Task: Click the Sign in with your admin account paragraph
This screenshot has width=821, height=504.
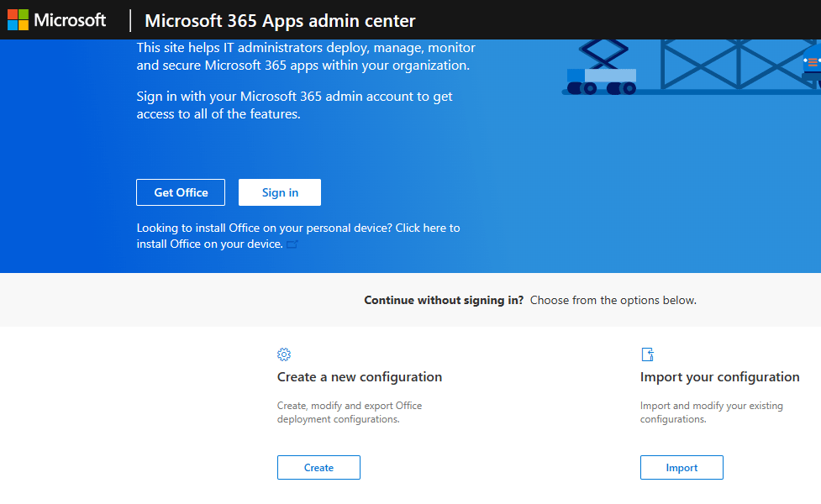Action: 294,105
